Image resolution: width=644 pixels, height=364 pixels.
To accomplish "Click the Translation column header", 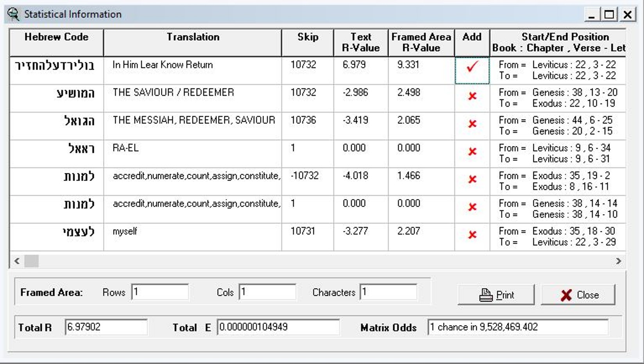I will pyautogui.click(x=193, y=43).
